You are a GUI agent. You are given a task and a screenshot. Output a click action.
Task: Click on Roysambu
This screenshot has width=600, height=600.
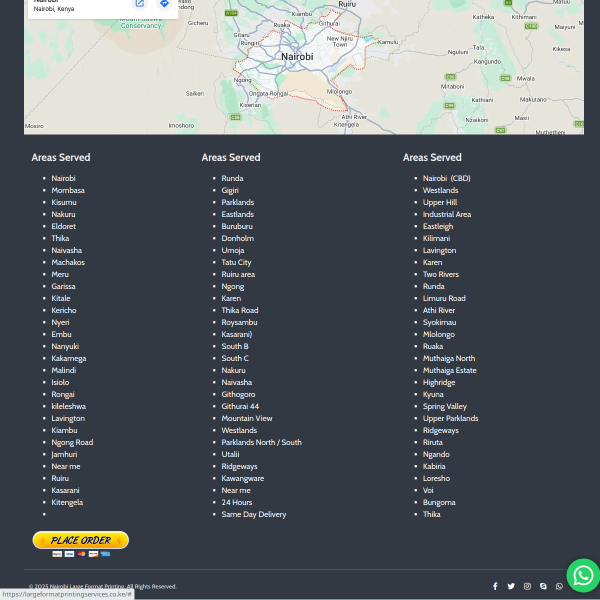(240, 322)
